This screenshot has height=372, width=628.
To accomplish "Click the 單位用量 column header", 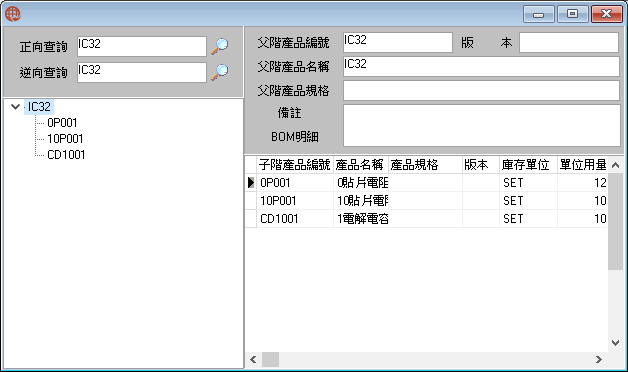I will [x=582, y=165].
